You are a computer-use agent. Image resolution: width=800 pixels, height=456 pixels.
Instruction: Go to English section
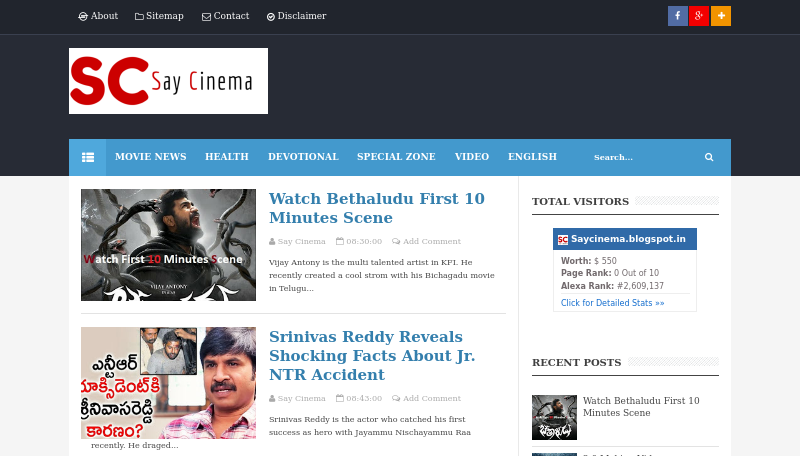point(532,157)
